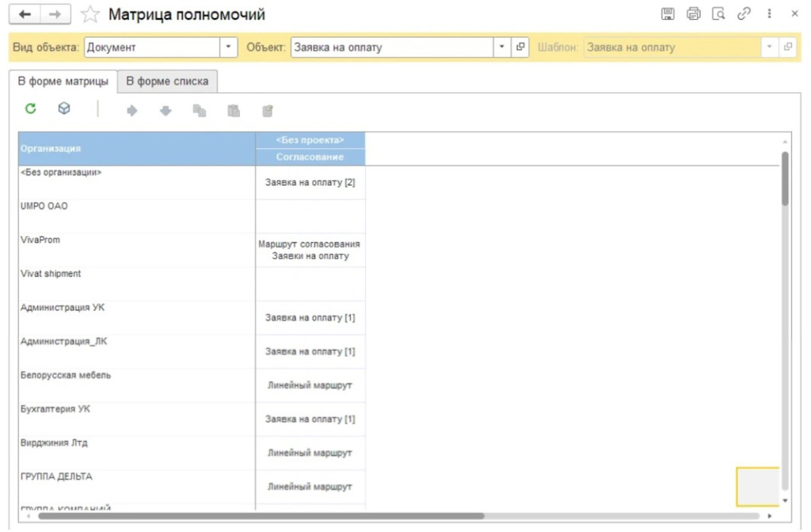Click the Объект input field

(x=392, y=47)
